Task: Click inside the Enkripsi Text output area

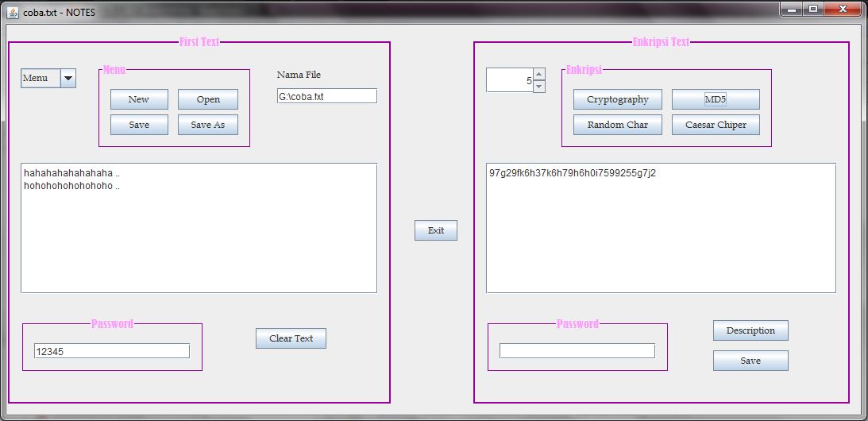Action: click(x=661, y=228)
